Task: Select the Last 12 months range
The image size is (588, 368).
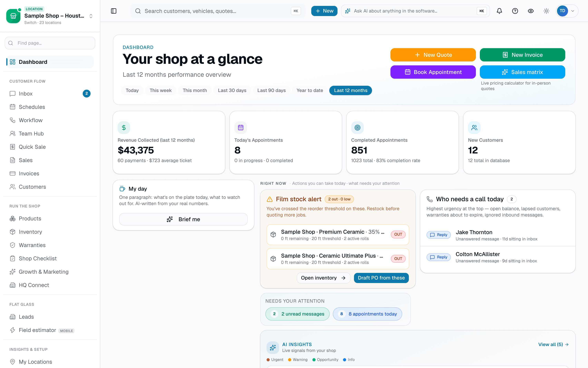Action: coord(350,90)
